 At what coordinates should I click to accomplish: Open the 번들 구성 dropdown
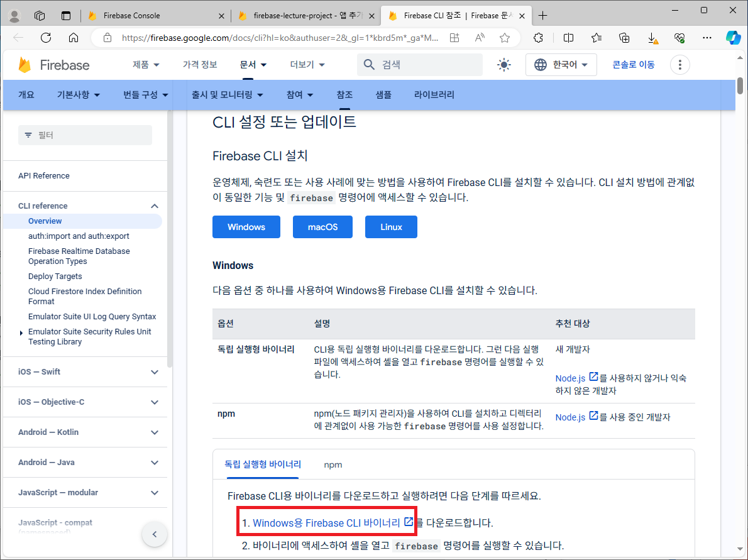click(145, 95)
